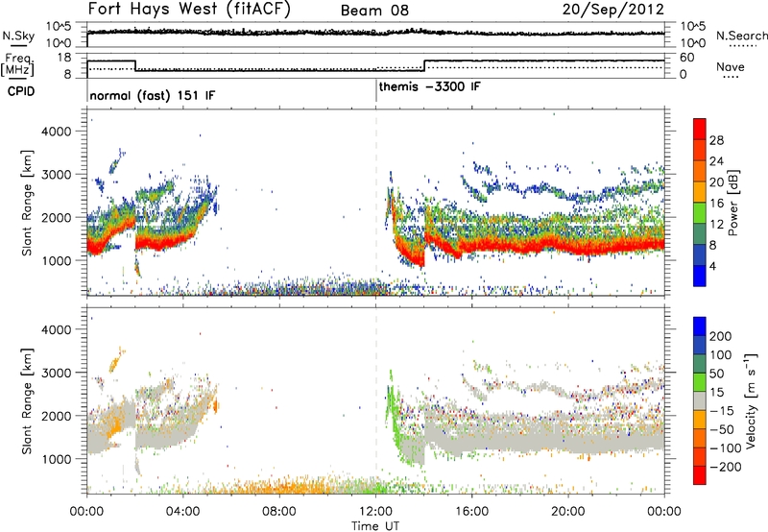Click the 'N.Sky' legend label
768x532 pixels.
coord(18,36)
